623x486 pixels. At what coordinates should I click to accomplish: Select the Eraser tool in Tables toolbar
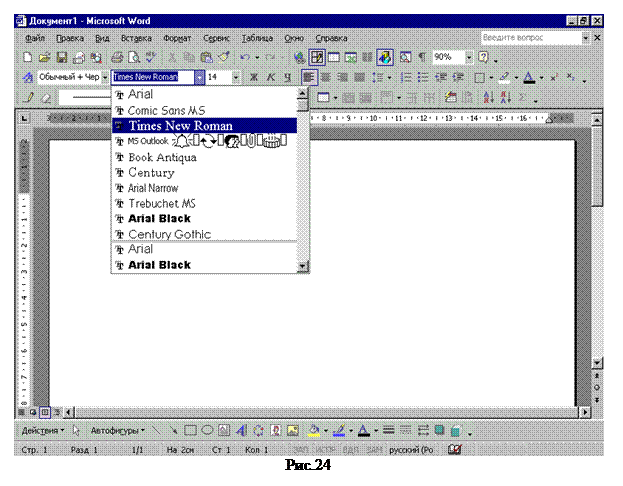pos(46,97)
